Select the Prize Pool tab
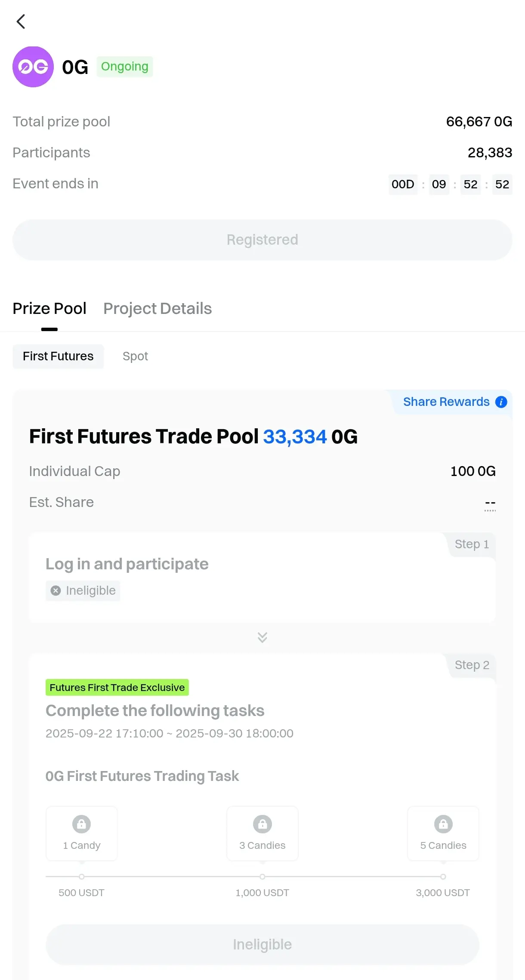 tap(49, 309)
